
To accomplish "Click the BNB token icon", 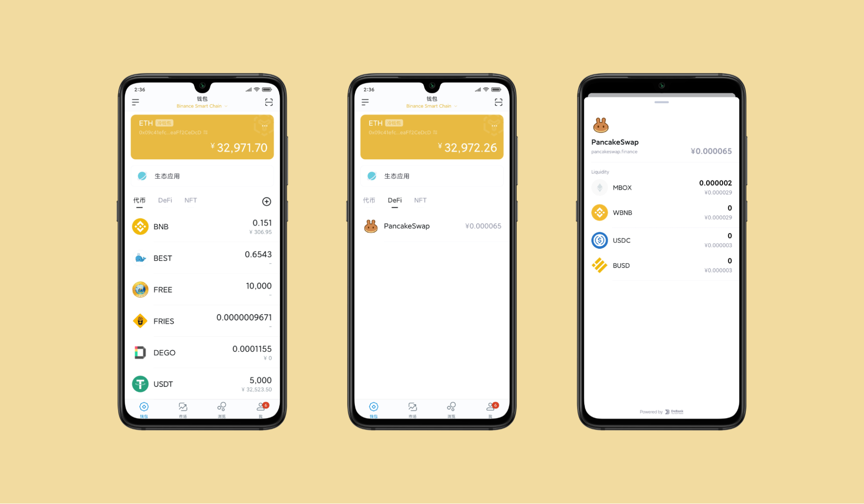I will tap(139, 228).
